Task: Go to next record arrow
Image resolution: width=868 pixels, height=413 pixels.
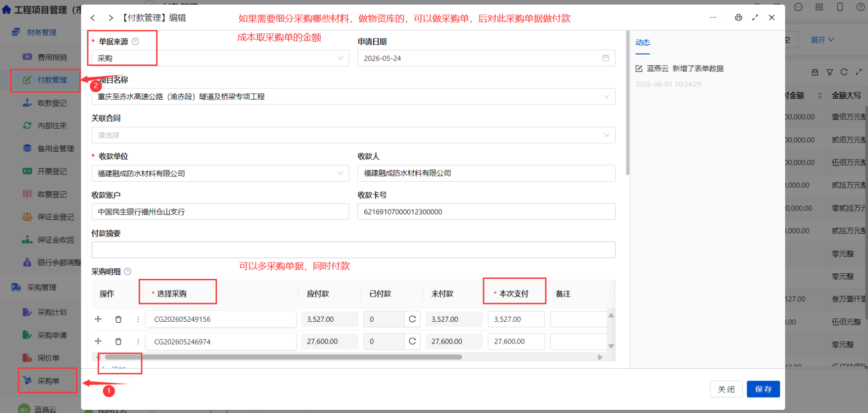Action: 110,18
